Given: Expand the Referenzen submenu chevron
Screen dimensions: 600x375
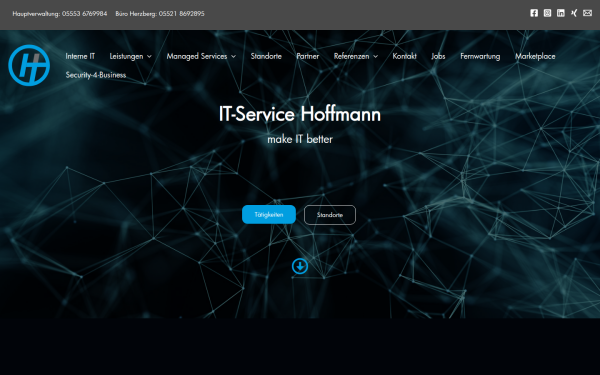Looking at the screenshot, I should pyautogui.click(x=375, y=57).
